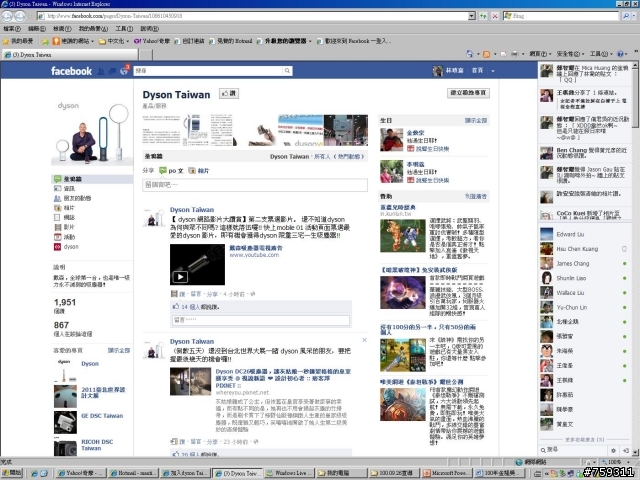This screenshot has height=480, width=640.
Task: Click the Internet Explorer forward arrow
Action: (x=20, y=16)
